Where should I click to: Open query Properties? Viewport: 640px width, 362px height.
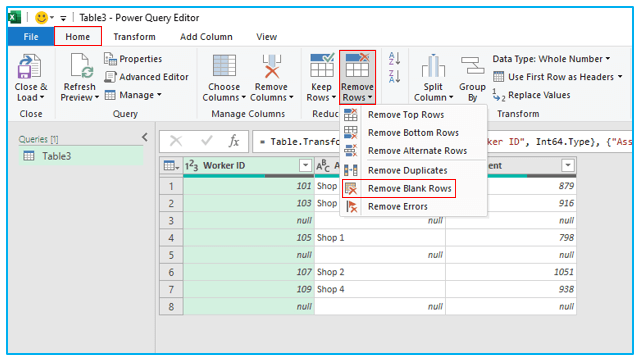click(x=133, y=59)
